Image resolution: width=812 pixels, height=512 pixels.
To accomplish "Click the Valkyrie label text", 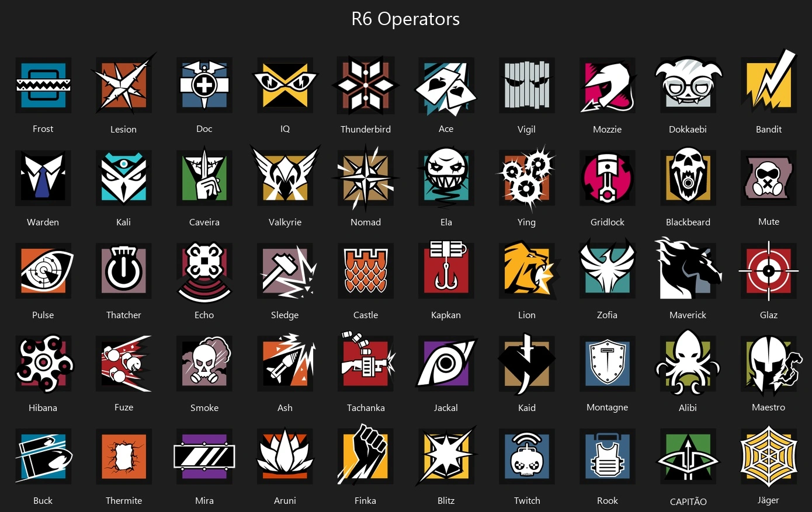I will coord(285,222).
